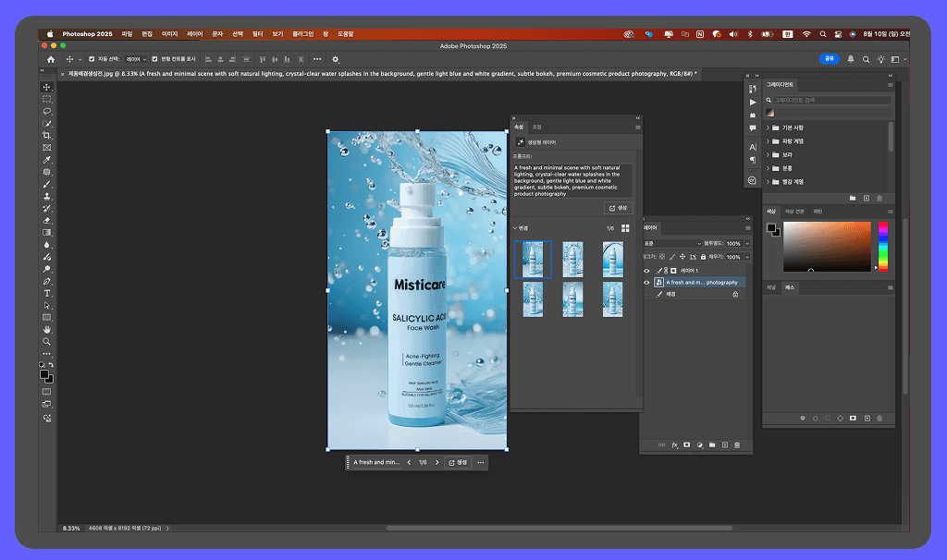Screen dimensions: 947x560
Task: Expand the 파랑 계열 gradient folder
Action: coord(768,141)
